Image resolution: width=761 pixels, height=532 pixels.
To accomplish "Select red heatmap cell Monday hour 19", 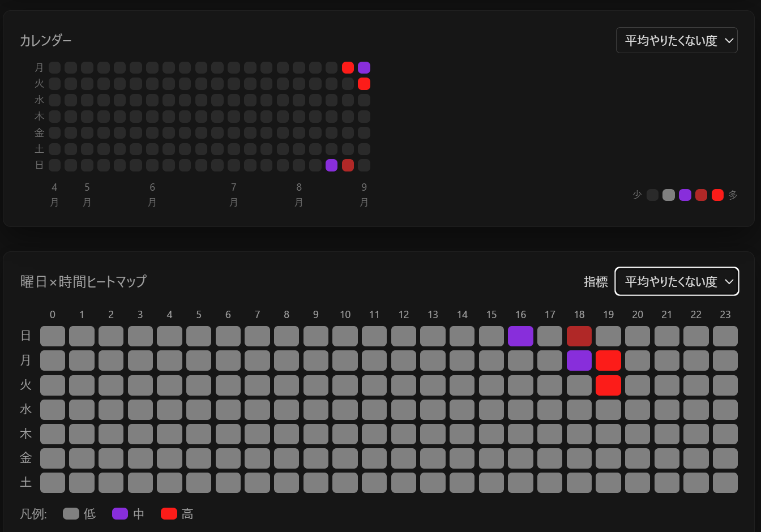I will (609, 361).
